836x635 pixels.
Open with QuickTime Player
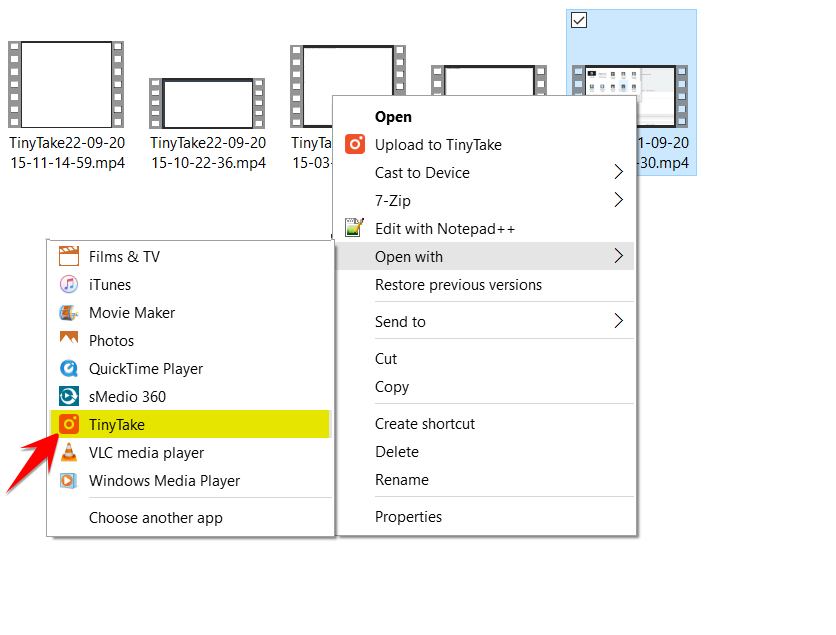tap(190, 368)
